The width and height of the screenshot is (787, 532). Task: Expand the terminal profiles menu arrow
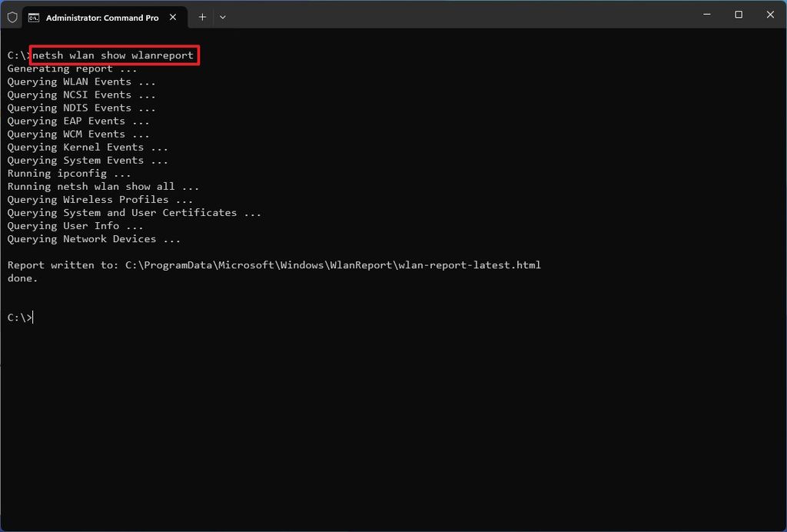(222, 16)
